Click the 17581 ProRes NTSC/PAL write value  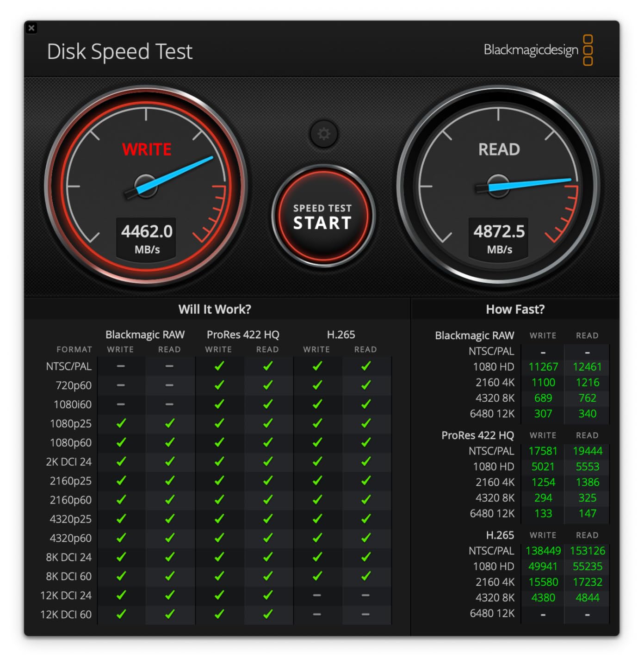543,451
